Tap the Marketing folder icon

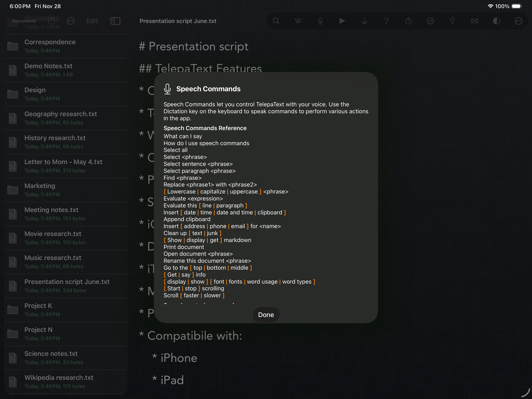pos(13,190)
